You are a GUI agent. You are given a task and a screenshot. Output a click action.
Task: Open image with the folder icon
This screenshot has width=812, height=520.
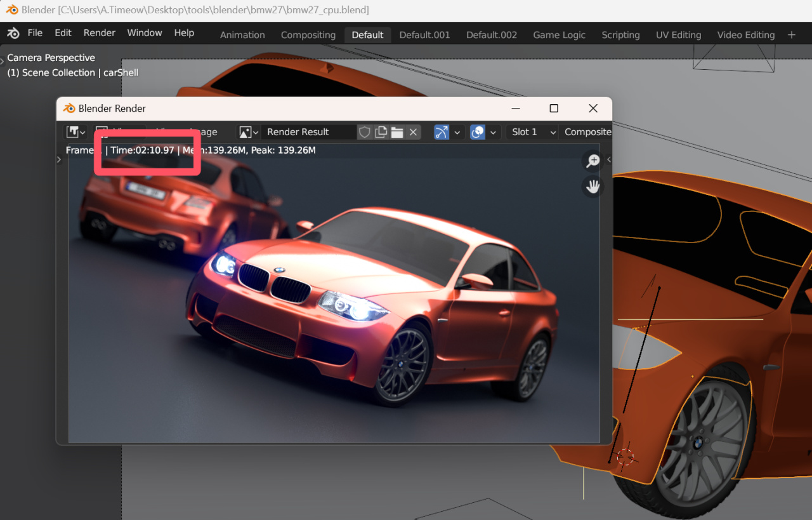coord(397,132)
